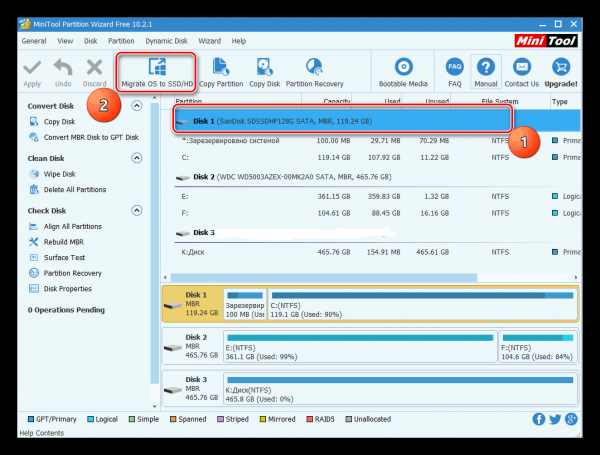The height and width of the screenshot is (455, 600).
Task: Select the C: partition row
Action: pyautogui.click(x=377, y=158)
